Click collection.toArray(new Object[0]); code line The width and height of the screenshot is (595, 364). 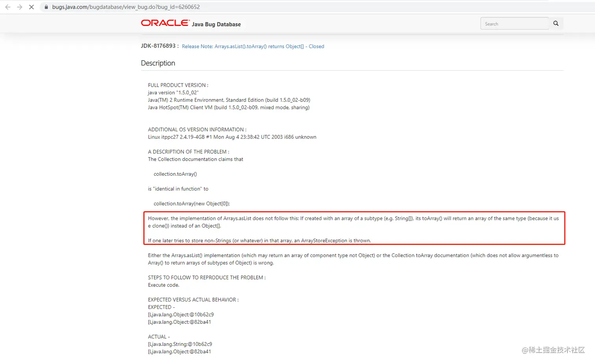(192, 204)
